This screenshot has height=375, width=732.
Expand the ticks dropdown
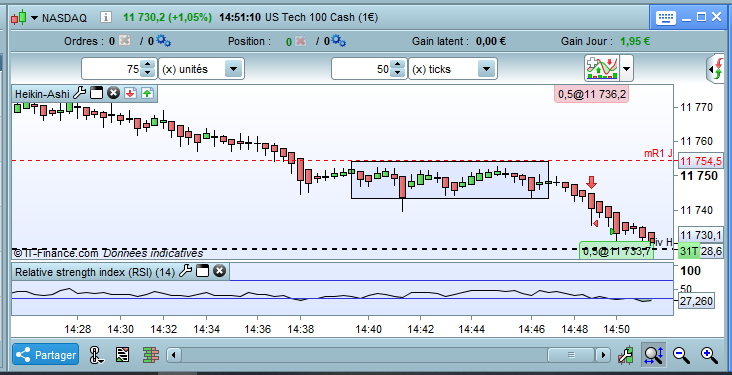tap(486, 69)
